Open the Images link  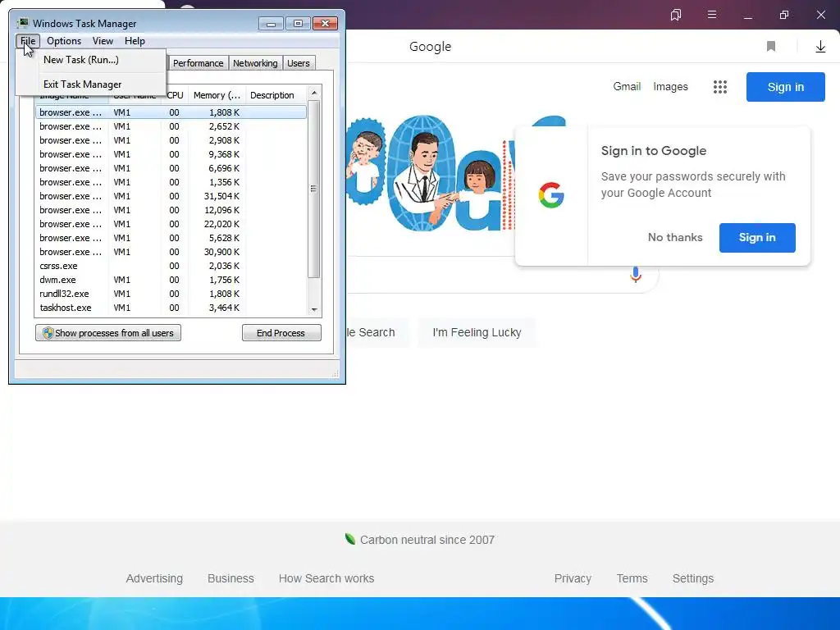(x=670, y=86)
